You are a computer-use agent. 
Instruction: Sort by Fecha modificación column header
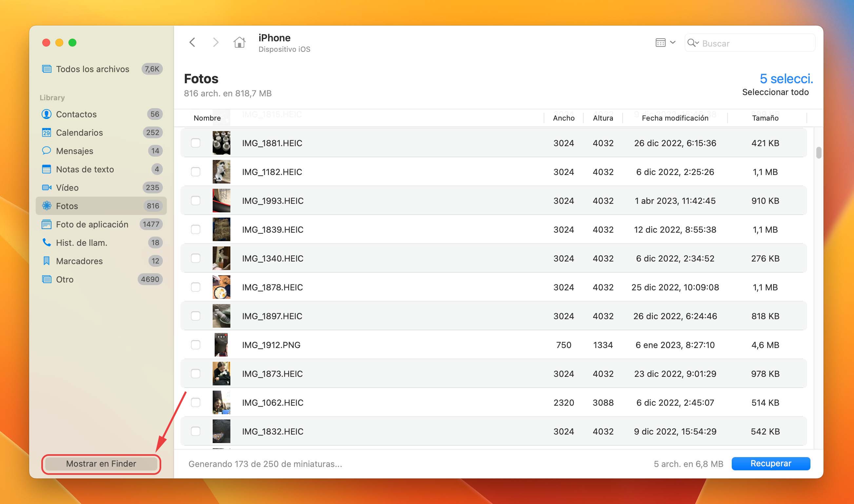click(x=675, y=118)
